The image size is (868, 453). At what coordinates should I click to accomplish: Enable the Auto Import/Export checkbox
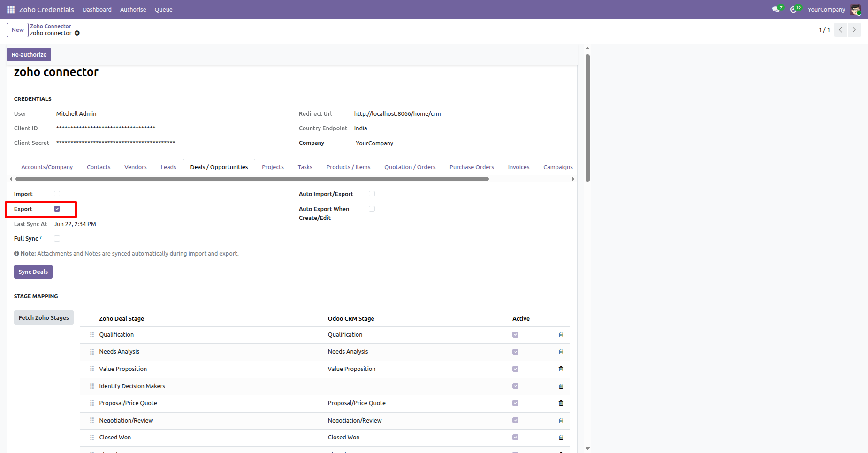[x=372, y=194]
